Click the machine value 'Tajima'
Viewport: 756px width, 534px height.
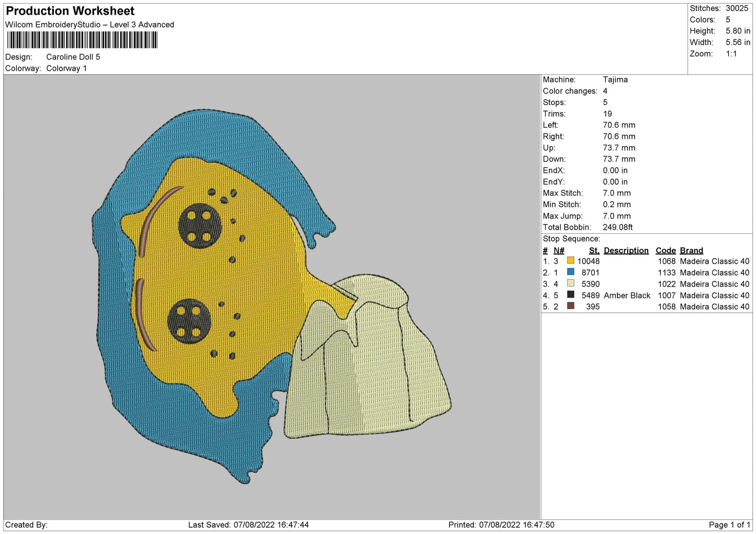pyautogui.click(x=615, y=79)
